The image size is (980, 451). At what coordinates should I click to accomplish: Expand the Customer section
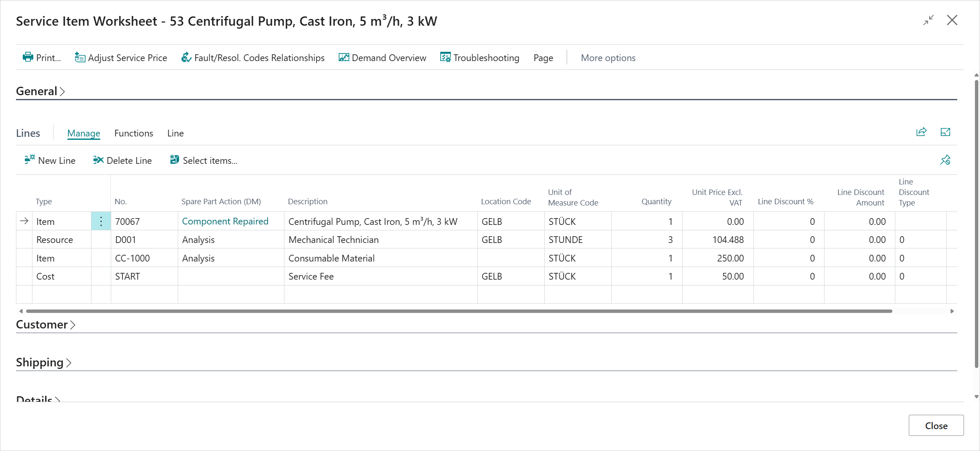pos(46,324)
